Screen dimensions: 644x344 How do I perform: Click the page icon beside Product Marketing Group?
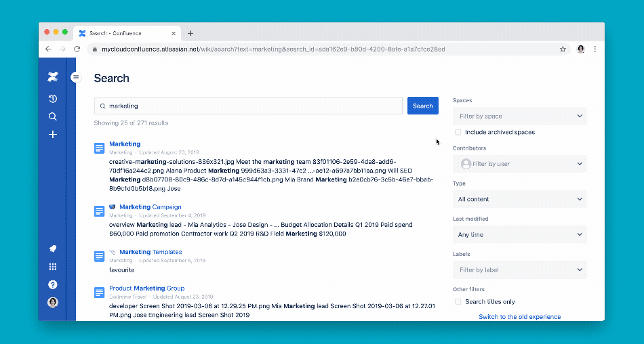[x=99, y=293]
